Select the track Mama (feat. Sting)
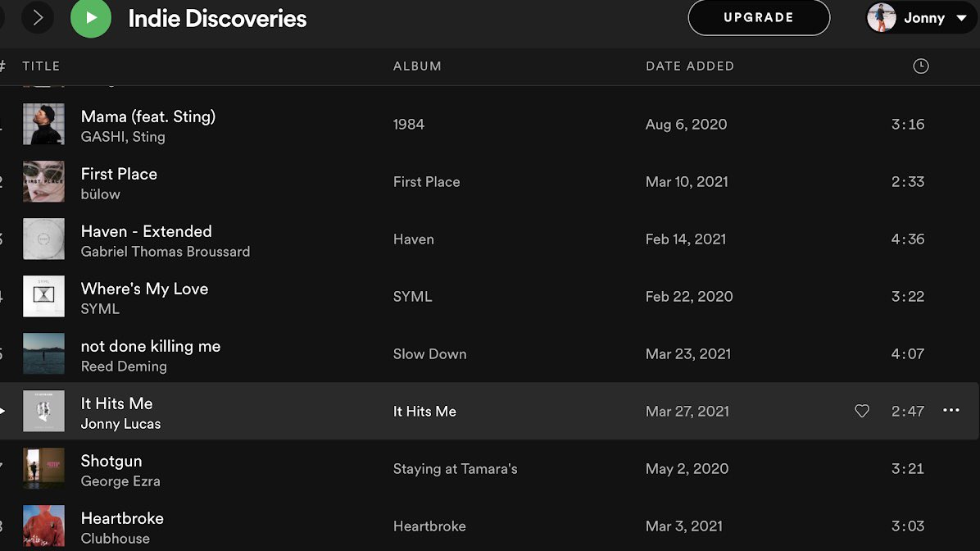980x551 pixels. pos(148,116)
